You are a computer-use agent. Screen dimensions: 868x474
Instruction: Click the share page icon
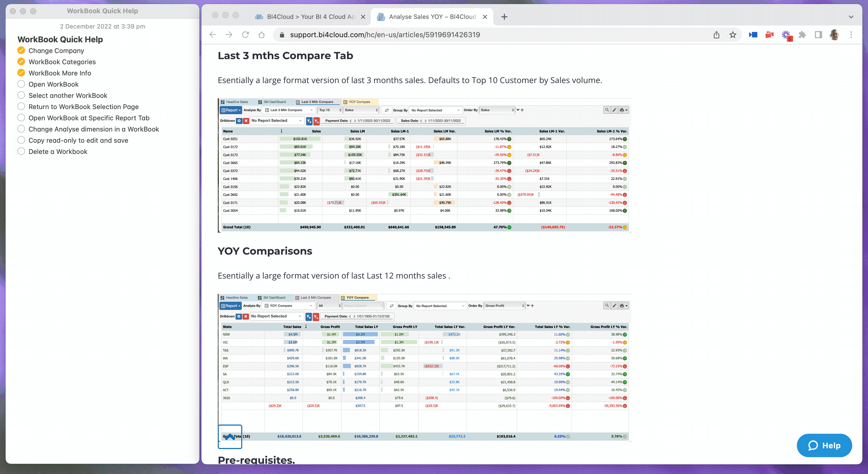716,35
